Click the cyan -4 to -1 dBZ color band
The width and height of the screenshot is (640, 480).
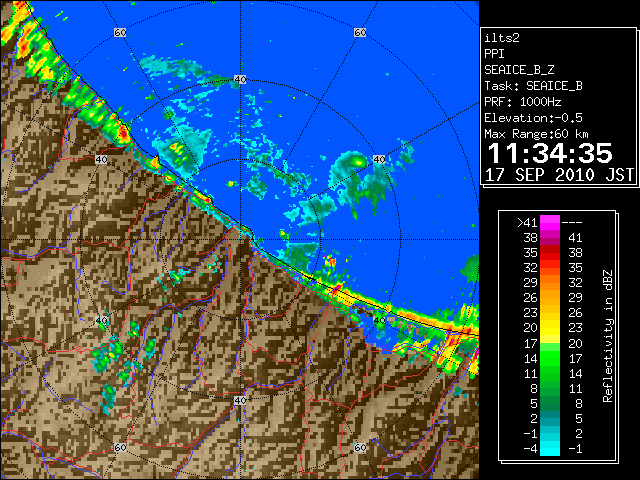tap(550, 449)
